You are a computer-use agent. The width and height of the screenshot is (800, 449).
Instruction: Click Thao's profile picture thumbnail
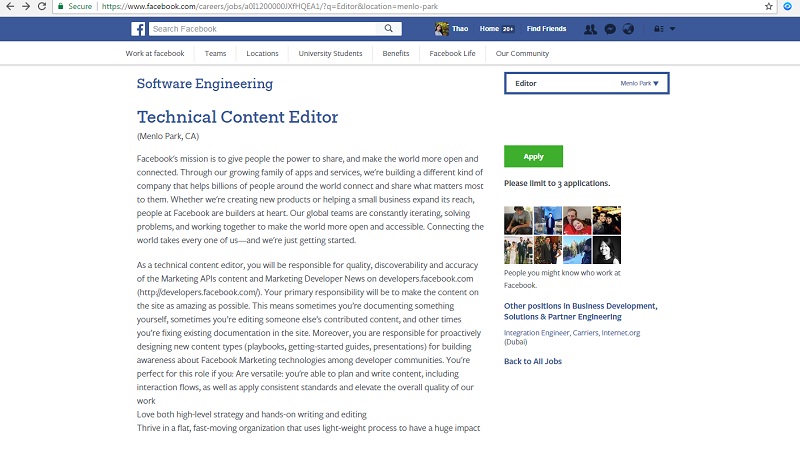441,29
